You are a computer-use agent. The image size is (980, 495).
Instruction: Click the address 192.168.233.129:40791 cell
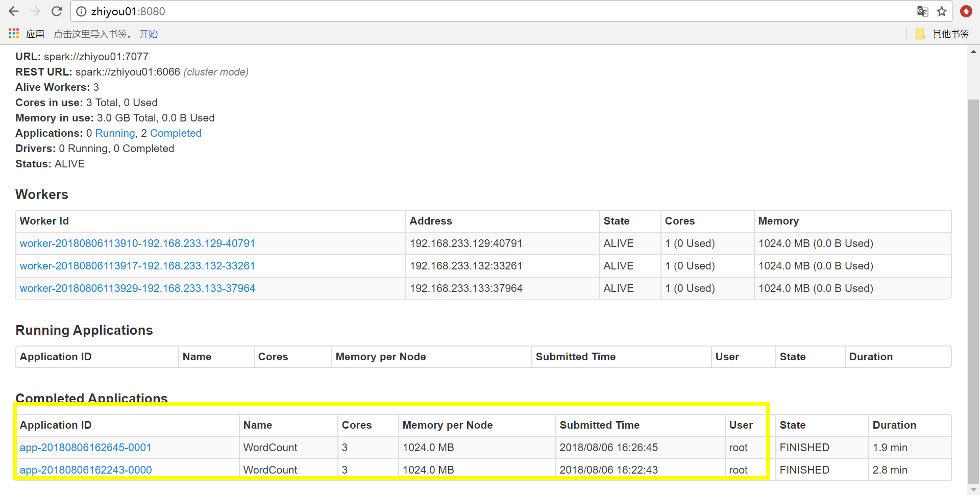click(502, 243)
